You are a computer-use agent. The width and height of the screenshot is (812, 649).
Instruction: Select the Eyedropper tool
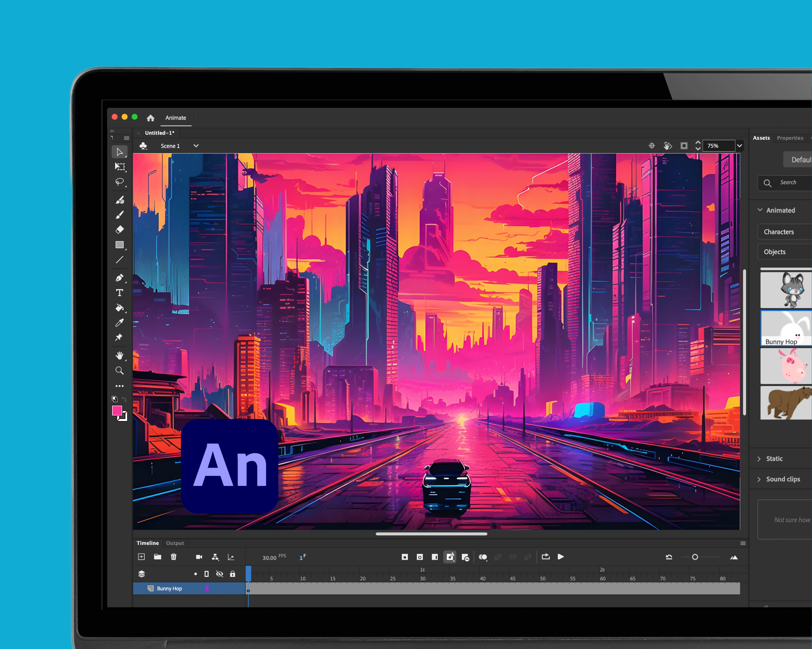pos(119,323)
